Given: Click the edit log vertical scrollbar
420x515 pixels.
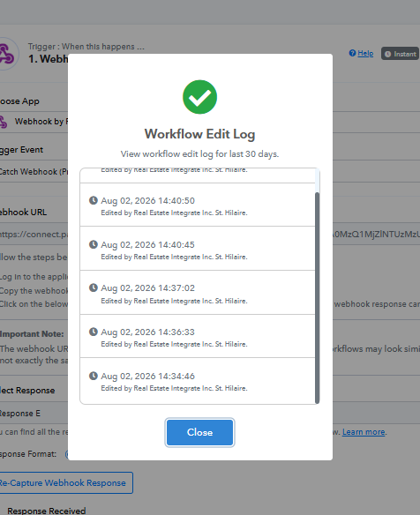Looking at the screenshot, I should pyautogui.click(x=317, y=298).
